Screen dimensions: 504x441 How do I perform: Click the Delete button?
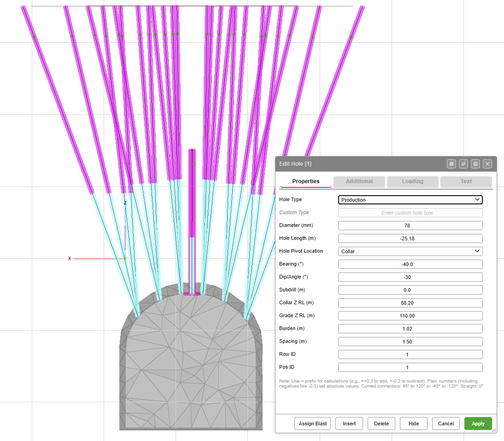(x=381, y=424)
